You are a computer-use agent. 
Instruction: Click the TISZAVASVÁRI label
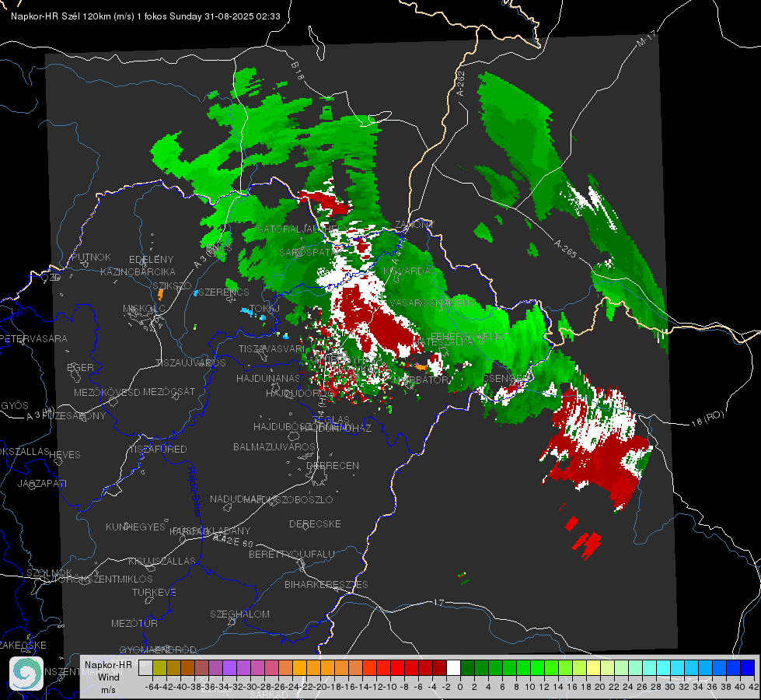click(272, 348)
